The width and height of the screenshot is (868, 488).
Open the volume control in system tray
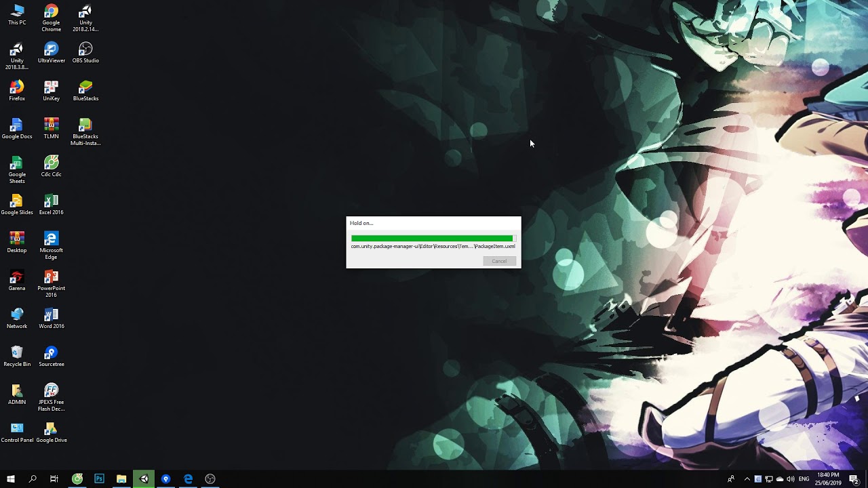click(791, 479)
